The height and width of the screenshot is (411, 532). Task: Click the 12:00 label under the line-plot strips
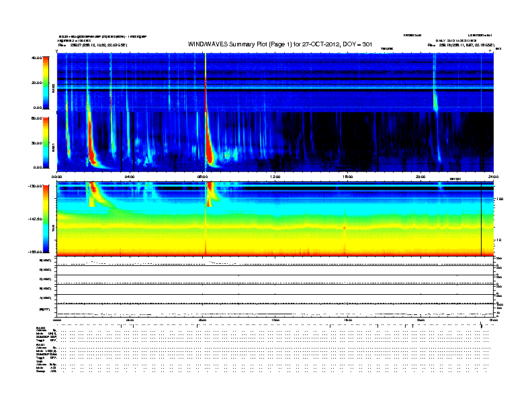[275, 320]
